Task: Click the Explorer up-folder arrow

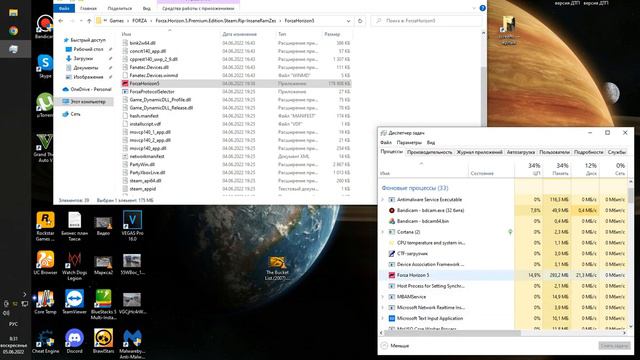Action: (x=89, y=20)
